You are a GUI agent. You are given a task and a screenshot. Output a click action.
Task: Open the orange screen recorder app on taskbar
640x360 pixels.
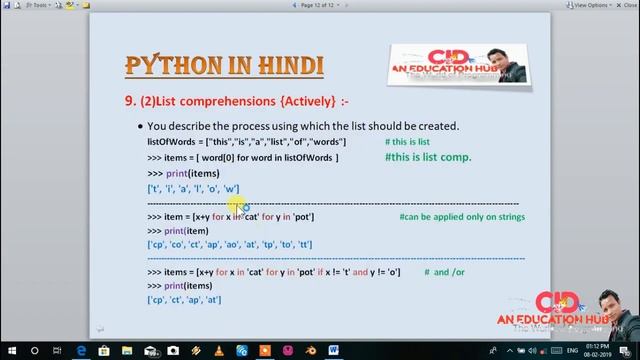[265, 351]
